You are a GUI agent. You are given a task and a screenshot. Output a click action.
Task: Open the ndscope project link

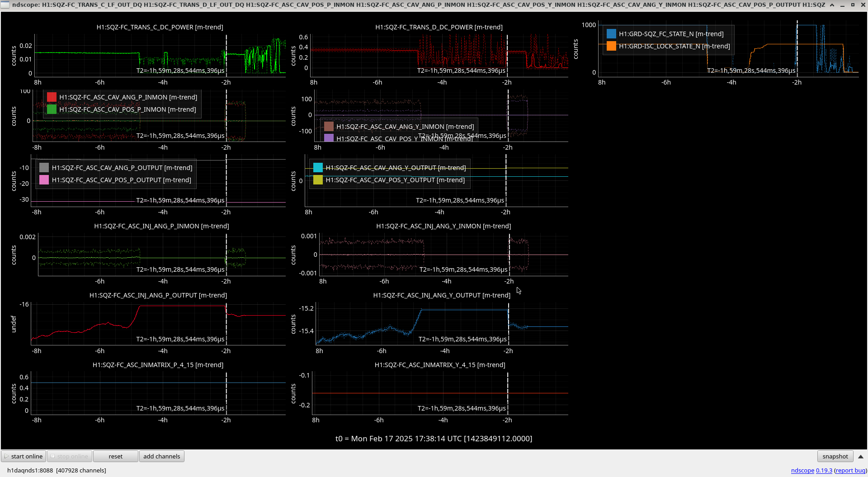point(802,470)
